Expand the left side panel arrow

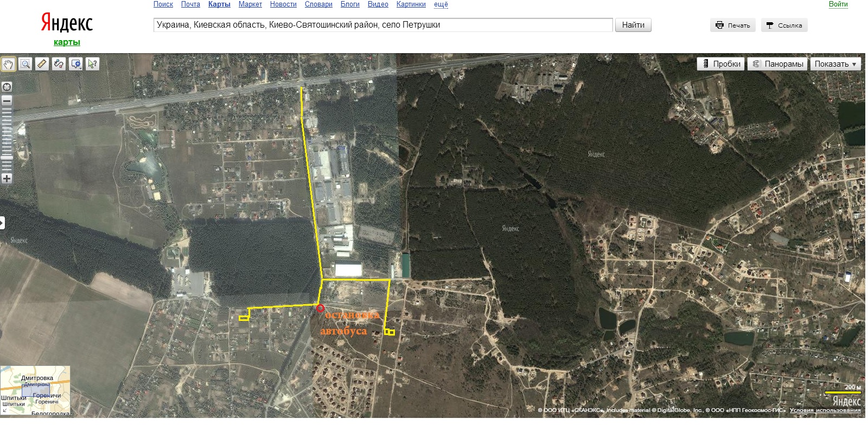point(2,222)
